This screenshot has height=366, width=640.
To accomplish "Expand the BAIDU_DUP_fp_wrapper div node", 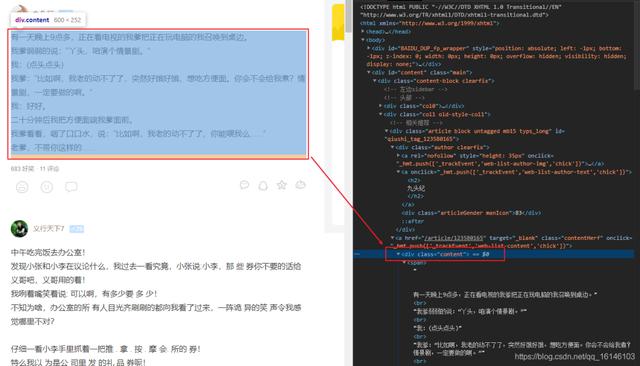I will (369, 48).
